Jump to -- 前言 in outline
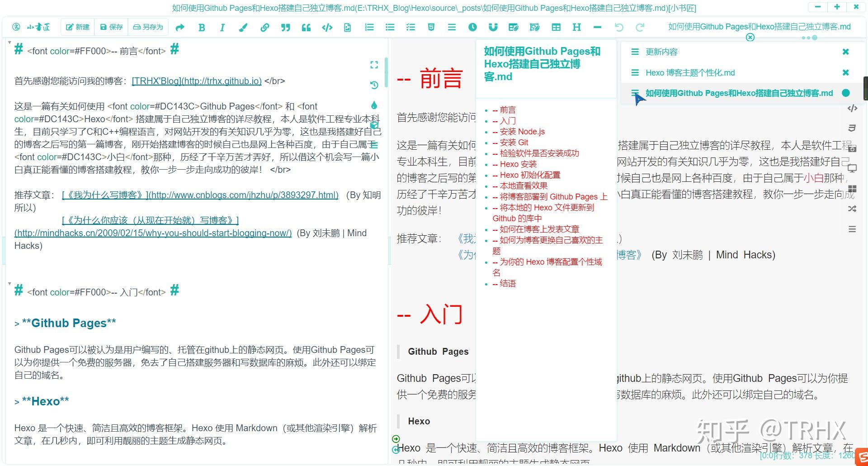 [504, 109]
